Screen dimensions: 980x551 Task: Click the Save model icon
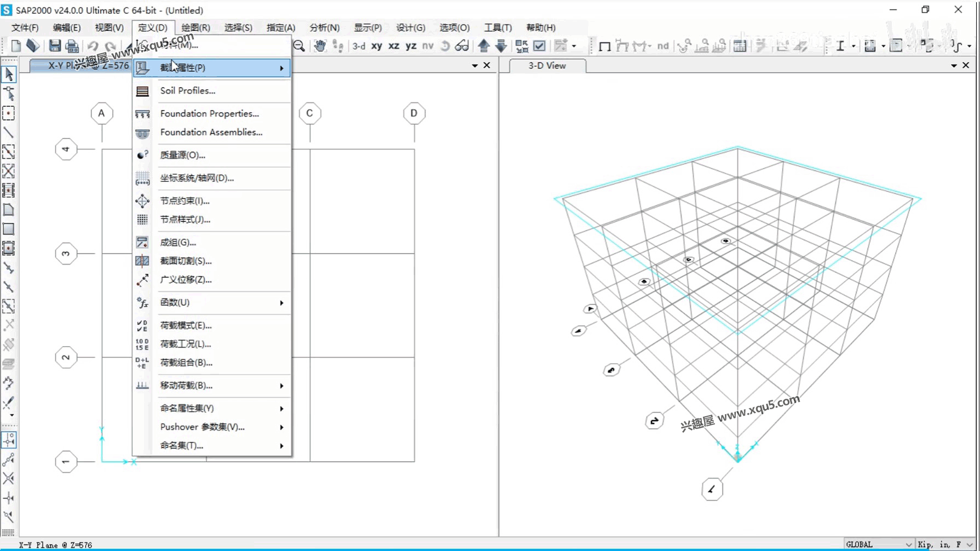tap(55, 46)
